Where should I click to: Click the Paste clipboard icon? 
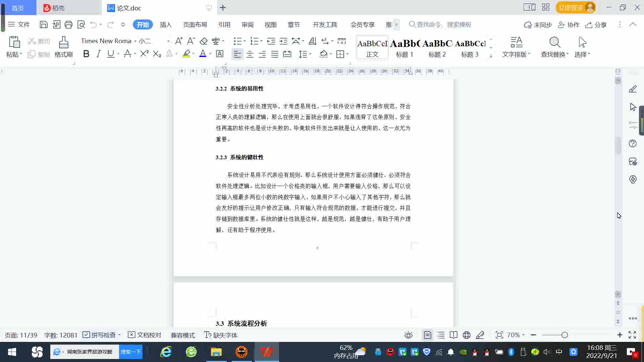pos(14,42)
